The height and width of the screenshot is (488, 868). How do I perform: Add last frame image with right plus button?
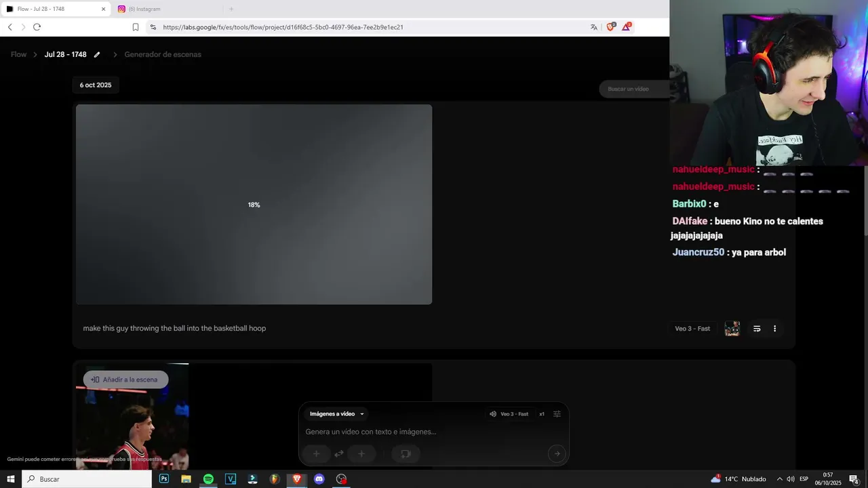(x=361, y=454)
